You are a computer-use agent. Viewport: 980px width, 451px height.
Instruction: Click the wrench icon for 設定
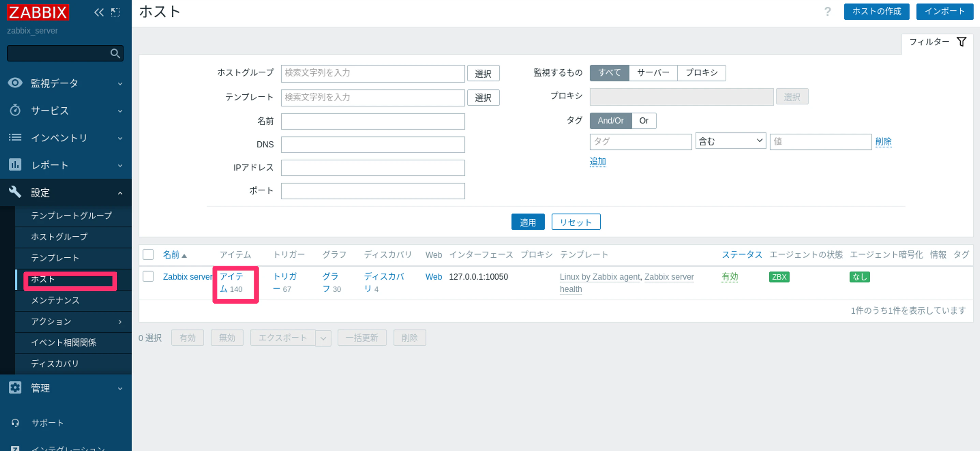[15, 192]
